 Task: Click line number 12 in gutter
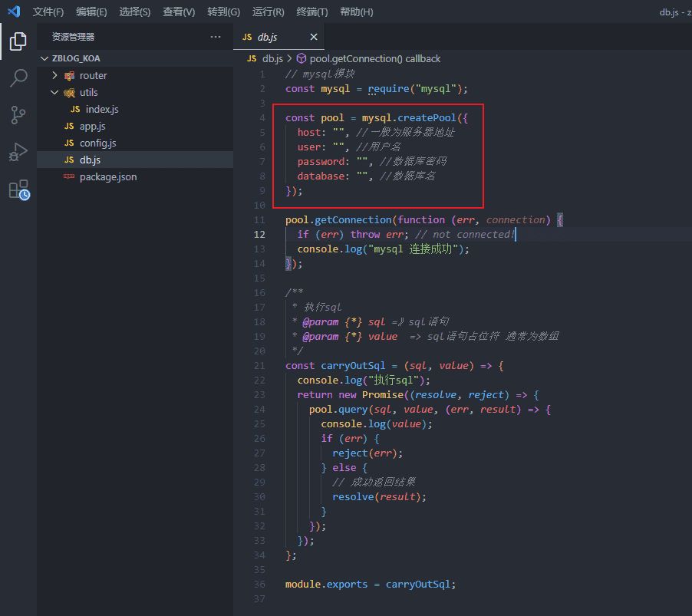coord(259,234)
